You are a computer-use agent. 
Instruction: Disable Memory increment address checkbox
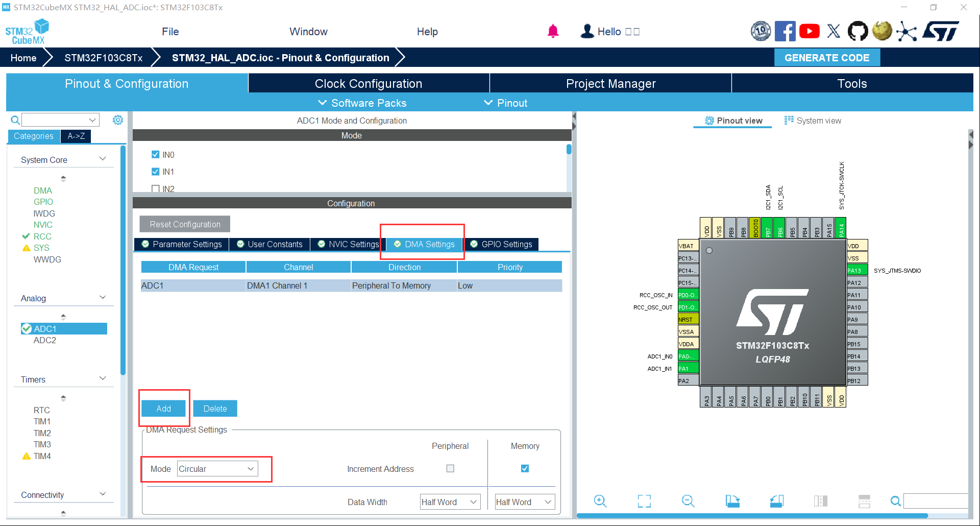click(x=525, y=468)
